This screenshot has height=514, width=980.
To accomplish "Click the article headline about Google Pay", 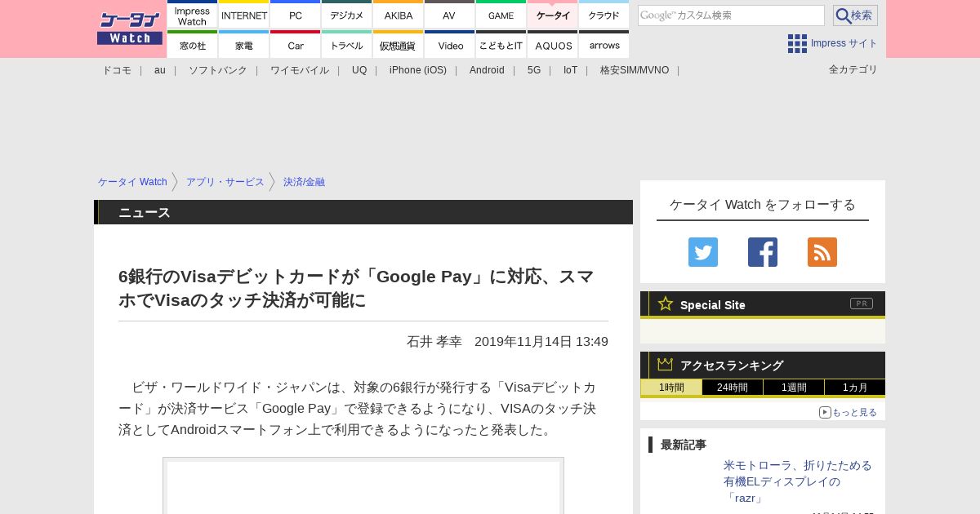I will tap(356, 288).
